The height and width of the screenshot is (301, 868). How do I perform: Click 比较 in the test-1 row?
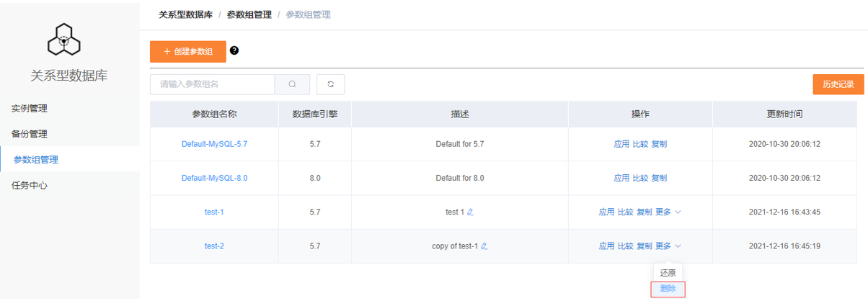[x=625, y=212]
